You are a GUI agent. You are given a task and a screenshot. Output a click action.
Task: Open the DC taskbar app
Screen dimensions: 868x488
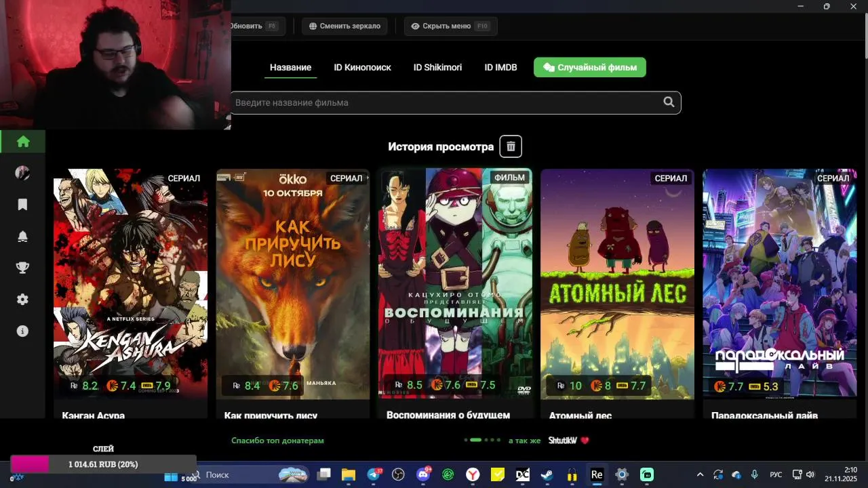[522, 474]
